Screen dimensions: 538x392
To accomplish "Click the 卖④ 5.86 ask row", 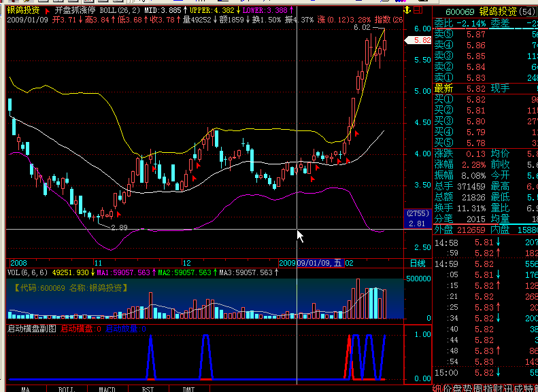I will (x=486, y=46).
